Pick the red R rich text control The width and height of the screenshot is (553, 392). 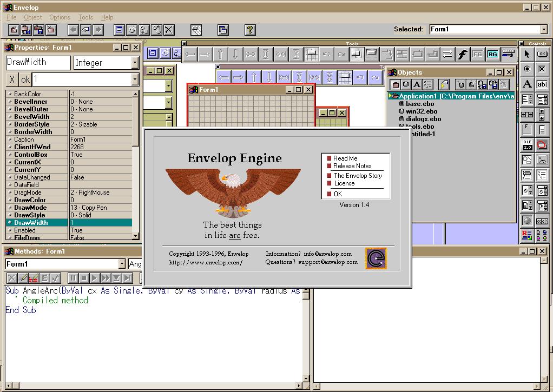tap(527, 235)
